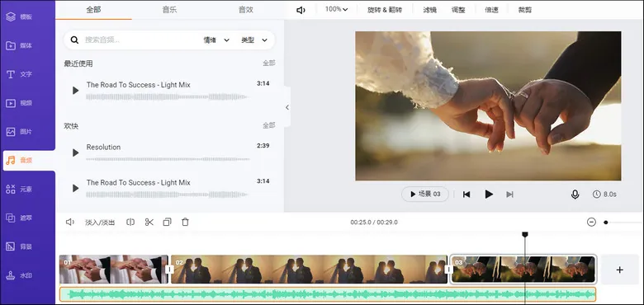644x305 pixels.
Task: Select the 音频 audio sidebar item
Action: click(29, 160)
